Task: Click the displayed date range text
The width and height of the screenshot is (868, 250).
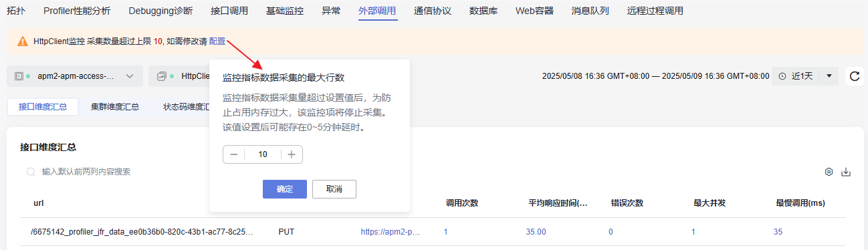Action: (x=655, y=76)
